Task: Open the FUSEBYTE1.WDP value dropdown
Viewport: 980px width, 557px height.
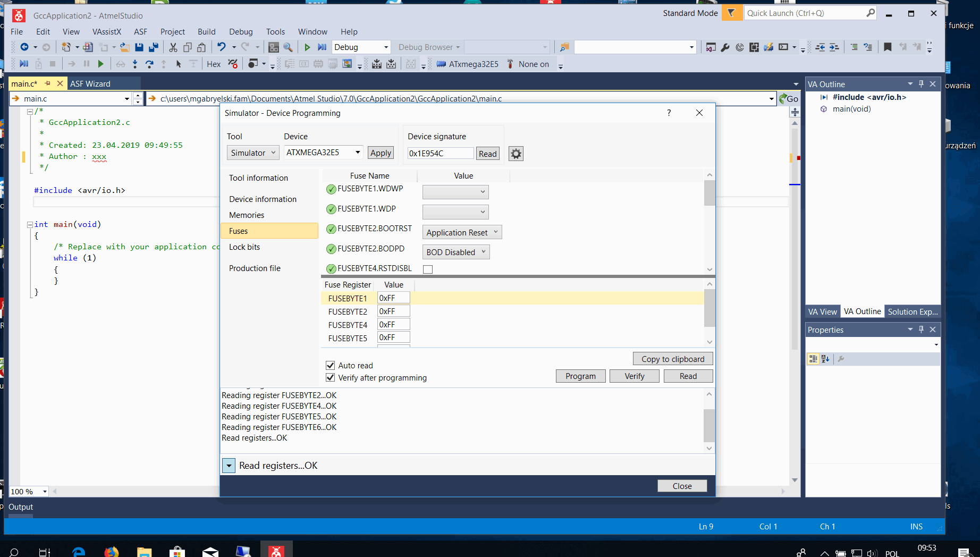Action: pos(455,212)
